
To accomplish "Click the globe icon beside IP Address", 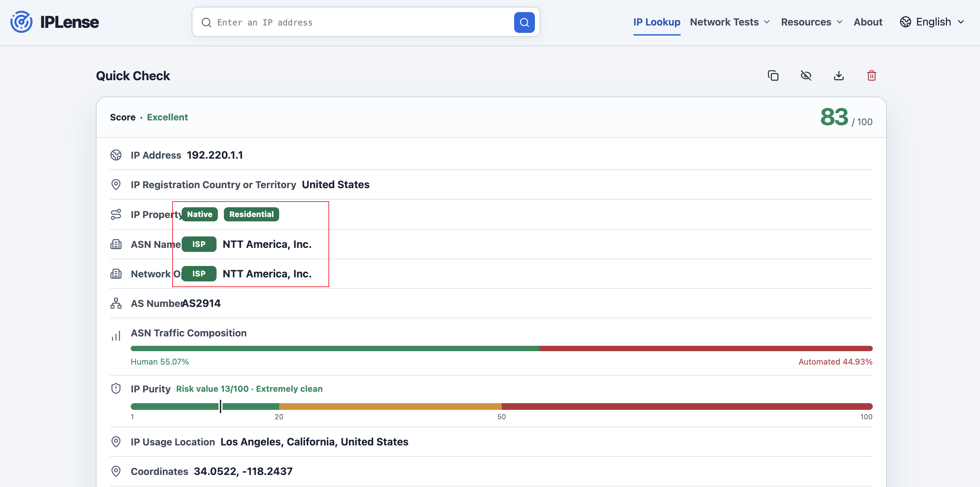I will pyautogui.click(x=116, y=155).
